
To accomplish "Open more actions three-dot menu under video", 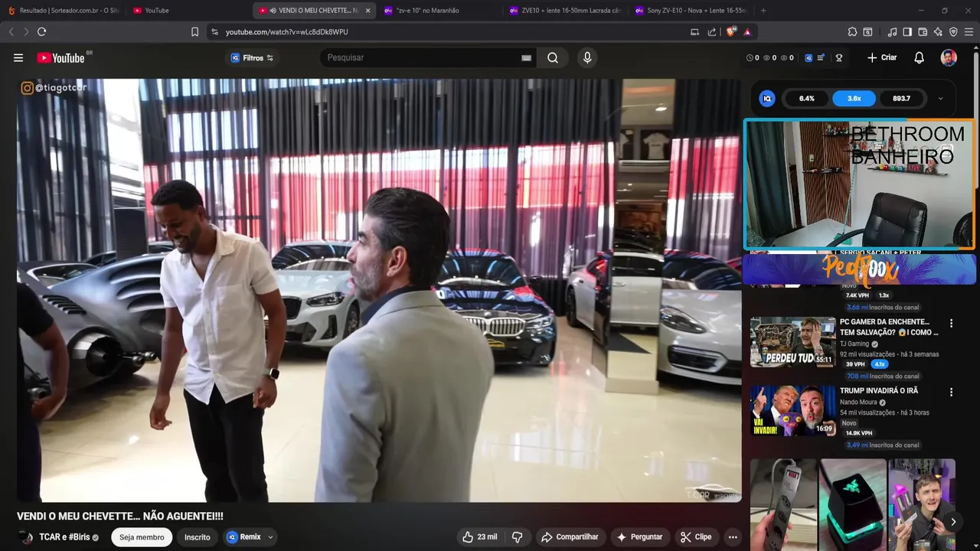I will pyautogui.click(x=733, y=536).
